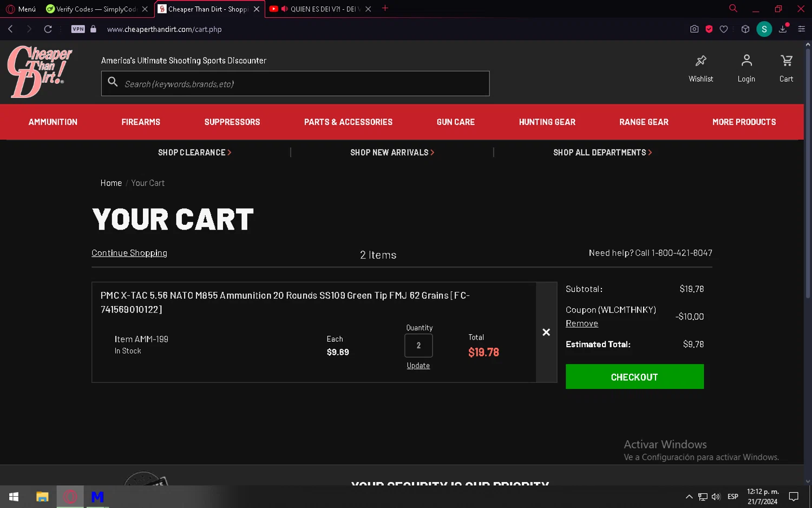
Task: Remove the WLCMTHNKY coupon
Action: click(x=582, y=323)
